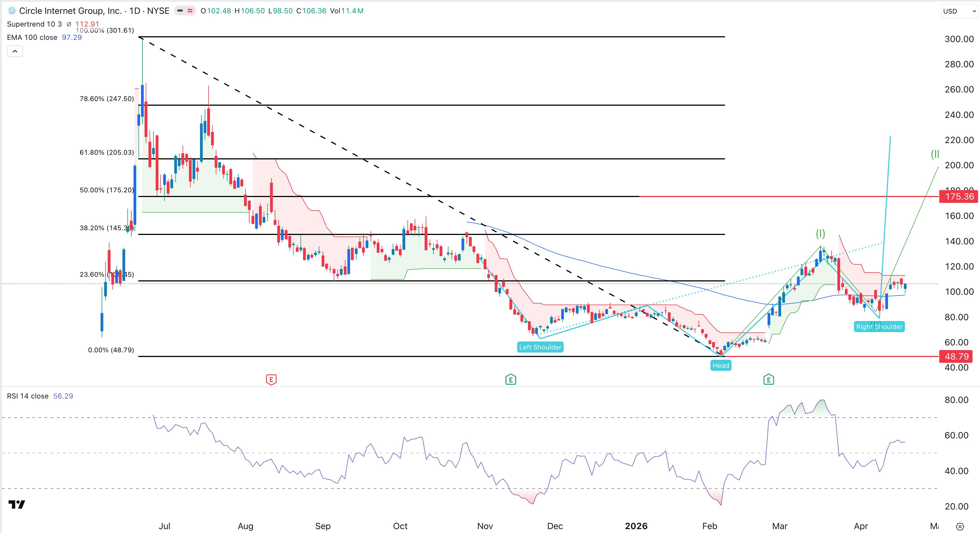Select the EMA 100 close indicator label
Viewport: 980px width, 533px height.
click(x=32, y=37)
